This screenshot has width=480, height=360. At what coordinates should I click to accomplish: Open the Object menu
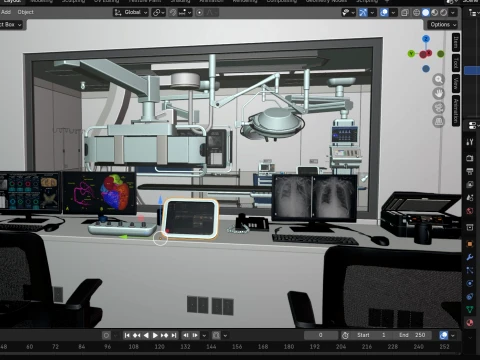25,12
